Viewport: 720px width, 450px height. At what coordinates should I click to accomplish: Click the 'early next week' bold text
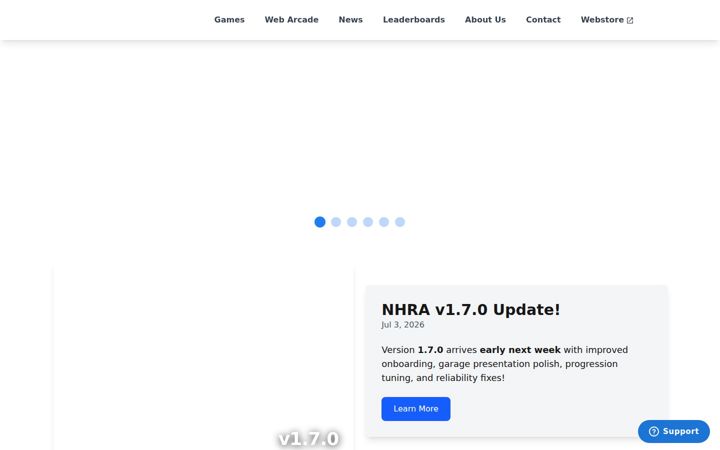click(x=520, y=350)
